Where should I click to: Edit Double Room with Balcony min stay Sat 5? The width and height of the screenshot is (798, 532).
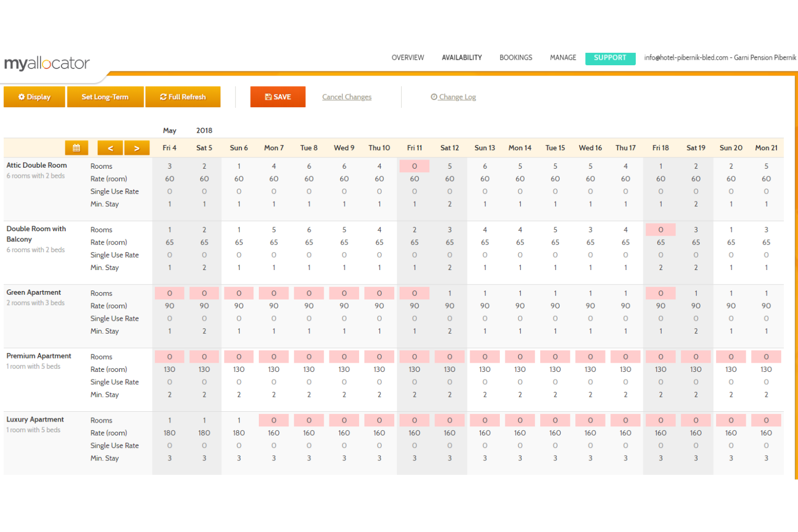pos(204,268)
